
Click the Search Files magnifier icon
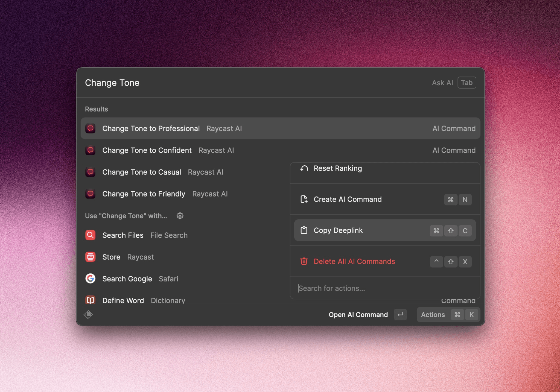coord(90,235)
